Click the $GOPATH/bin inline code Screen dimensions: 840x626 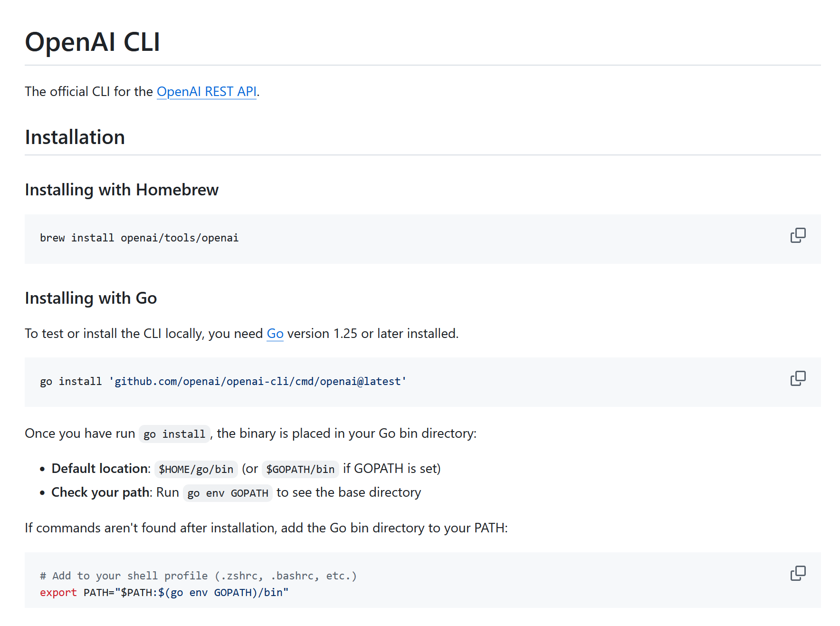pyautogui.click(x=300, y=469)
